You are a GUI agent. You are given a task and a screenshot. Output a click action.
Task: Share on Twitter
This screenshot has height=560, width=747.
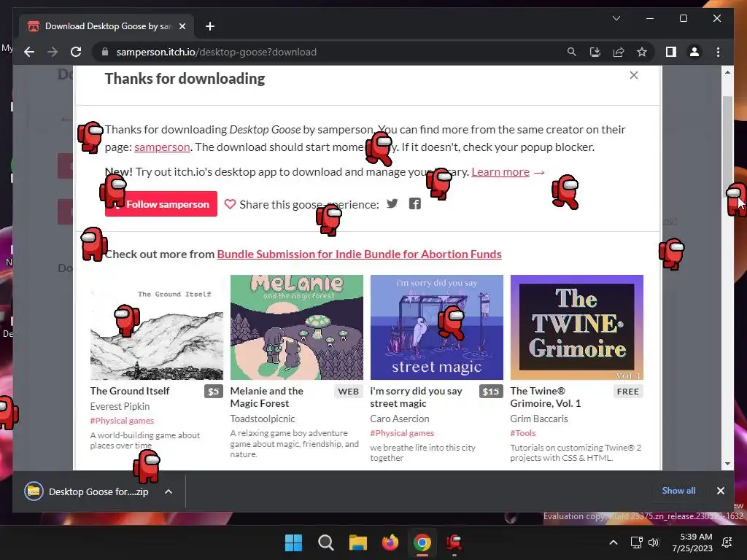392,204
